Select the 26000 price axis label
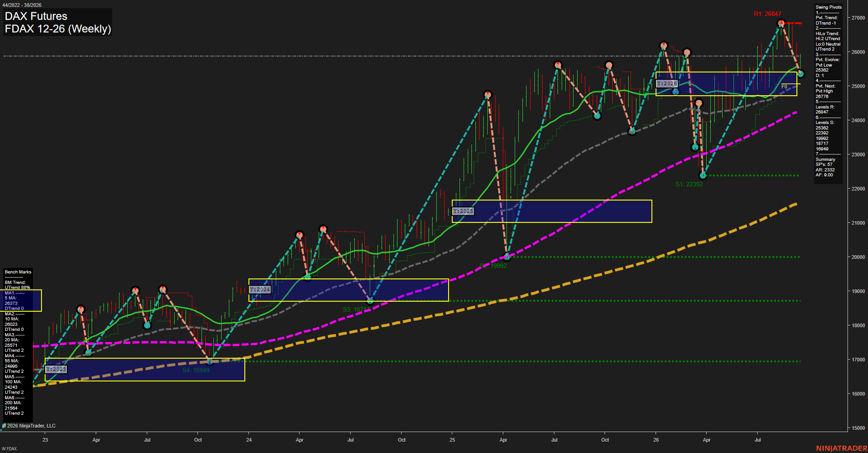 point(858,52)
